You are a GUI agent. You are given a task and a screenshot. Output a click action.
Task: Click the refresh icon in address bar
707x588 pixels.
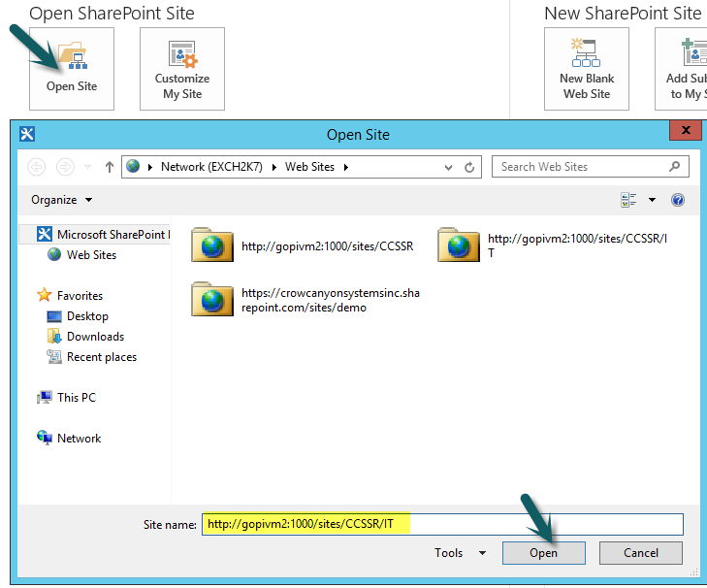pos(469,167)
